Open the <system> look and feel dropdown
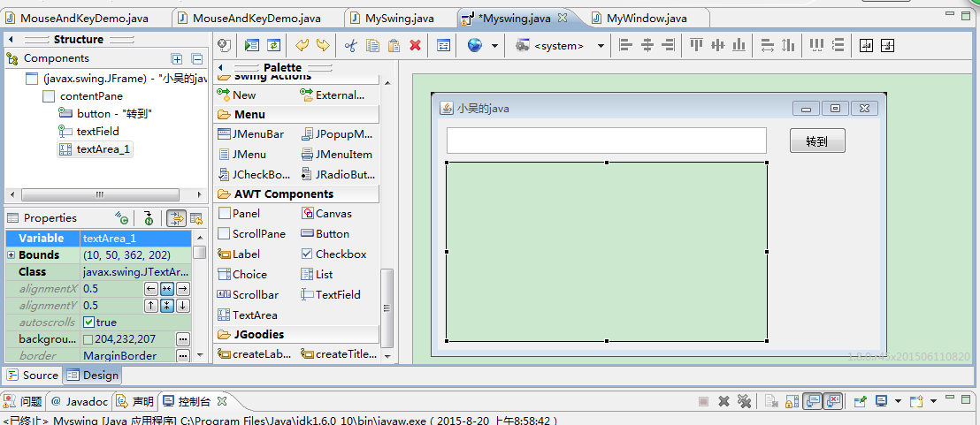 point(601,46)
